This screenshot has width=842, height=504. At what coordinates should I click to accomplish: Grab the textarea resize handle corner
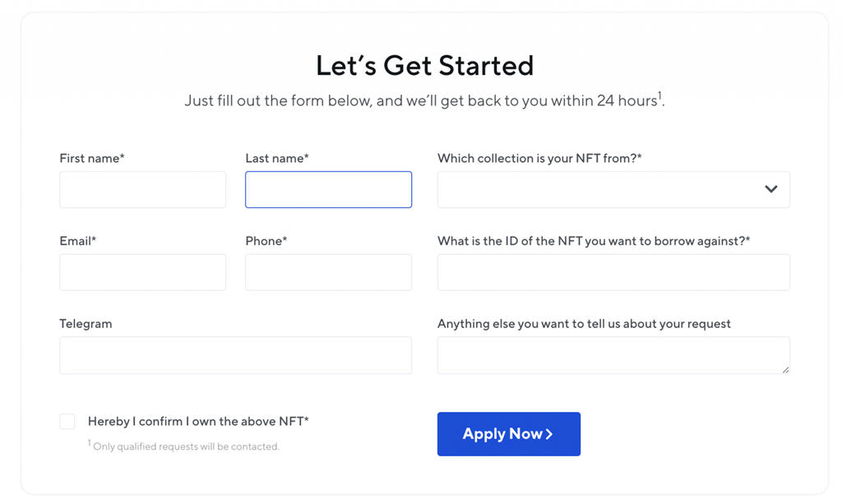coord(785,369)
